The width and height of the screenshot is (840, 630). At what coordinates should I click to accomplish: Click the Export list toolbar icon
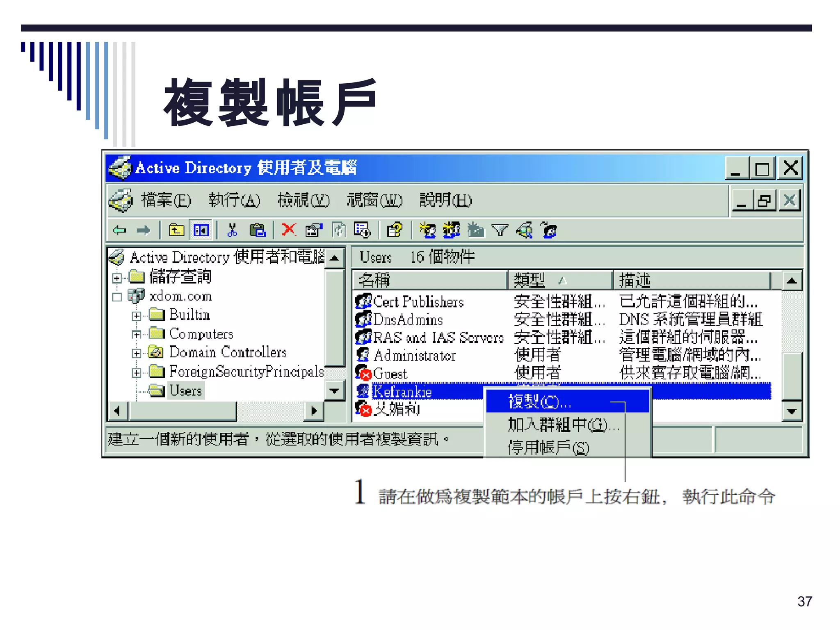(363, 231)
